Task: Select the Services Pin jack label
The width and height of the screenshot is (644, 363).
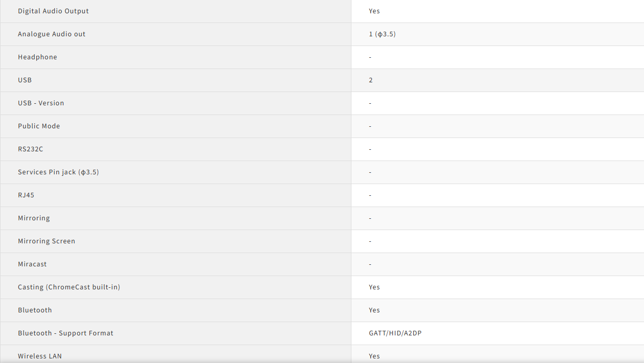Action: (x=58, y=172)
